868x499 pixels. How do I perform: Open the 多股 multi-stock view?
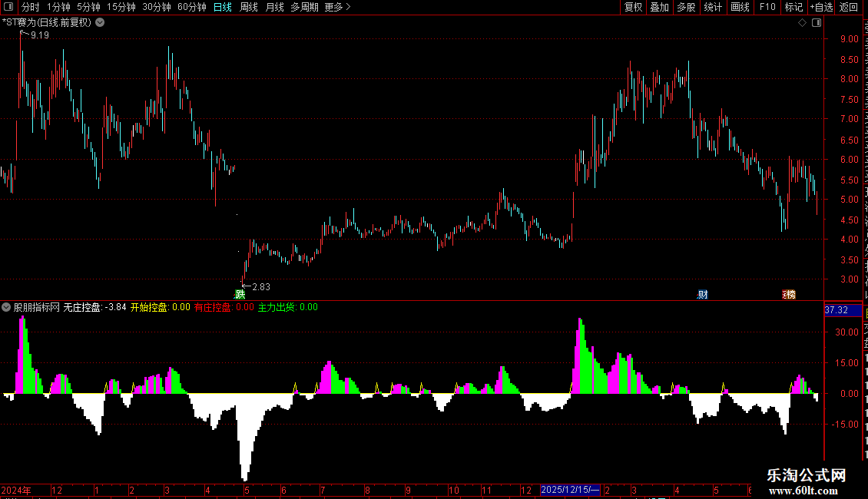(x=687, y=7)
